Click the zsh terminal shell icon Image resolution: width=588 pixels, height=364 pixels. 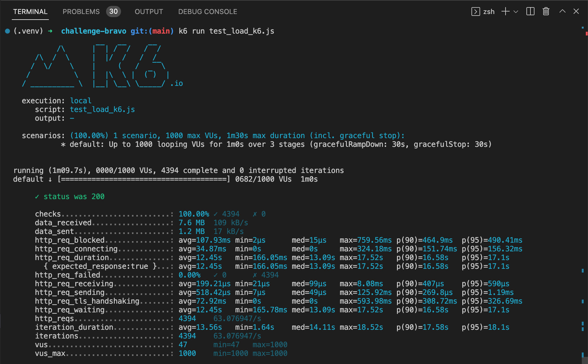475,12
